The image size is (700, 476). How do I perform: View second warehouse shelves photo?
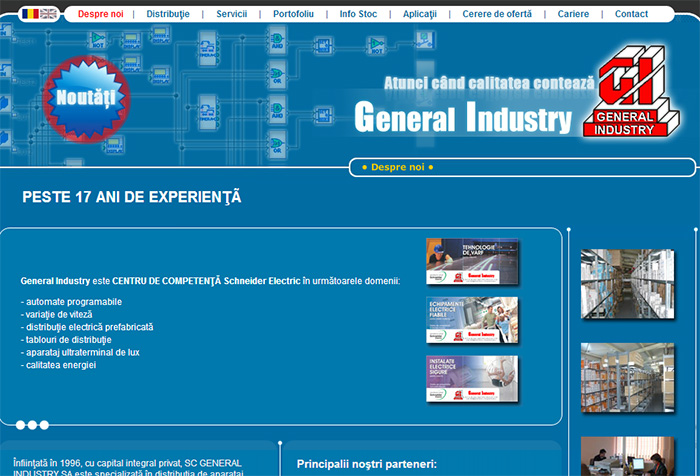[627, 378]
